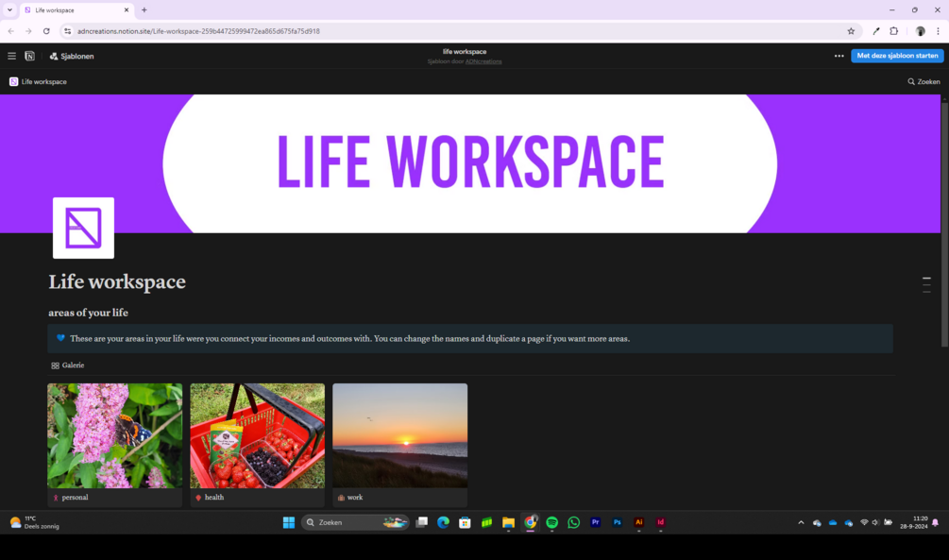Click the taskbar Zoeken search box
The height and width of the screenshot is (560, 949).
click(355, 522)
